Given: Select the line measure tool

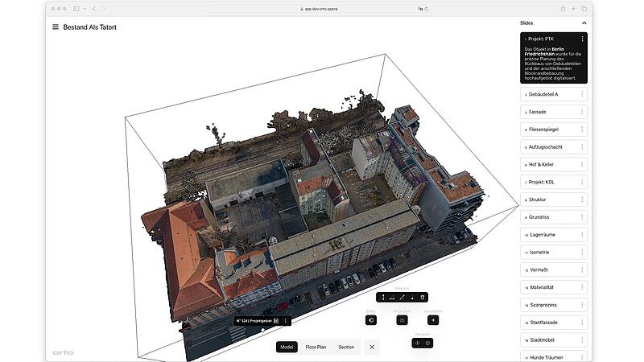Looking at the screenshot, I should click(402, 298).
